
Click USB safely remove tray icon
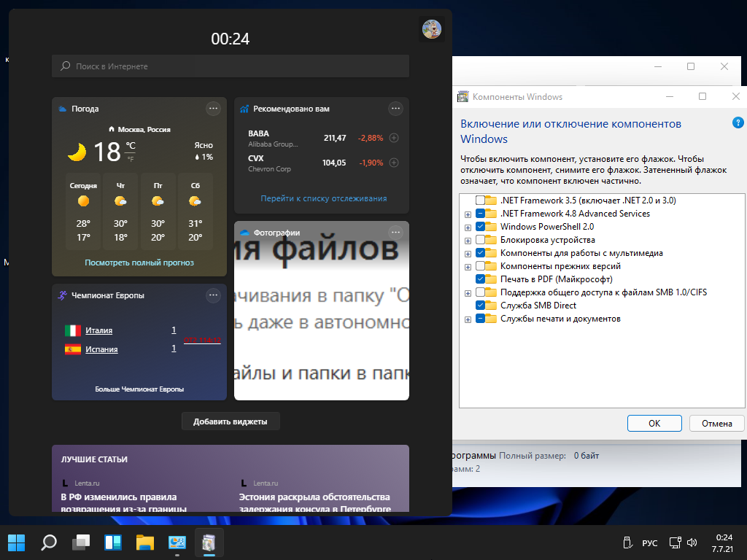(x=627, y=542)
